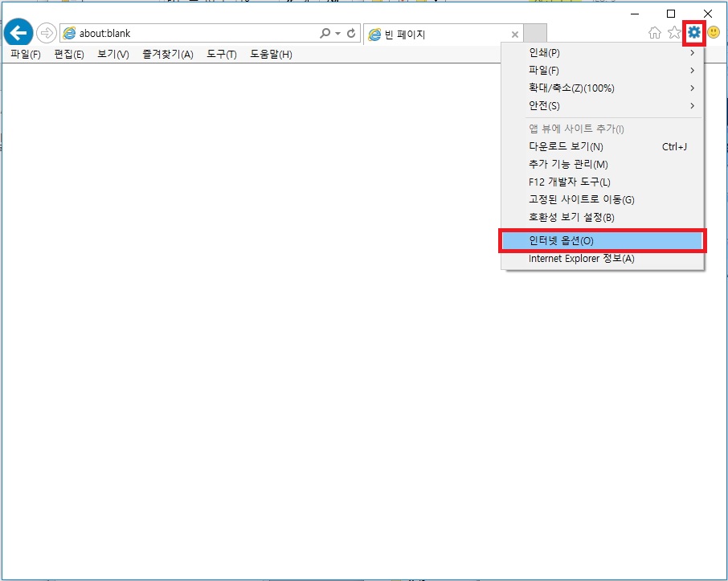Close the Internet Explorer window

(708, 14)
